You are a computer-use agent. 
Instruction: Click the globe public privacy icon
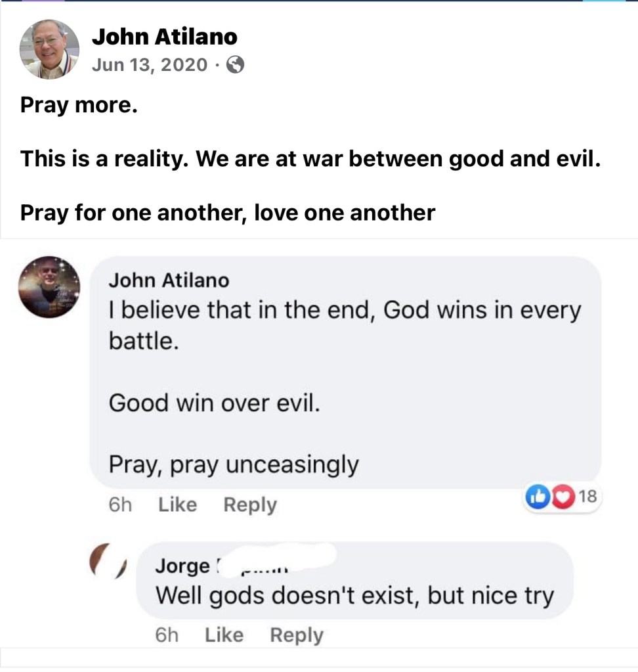pyautogui.click(x=235, y=65)
